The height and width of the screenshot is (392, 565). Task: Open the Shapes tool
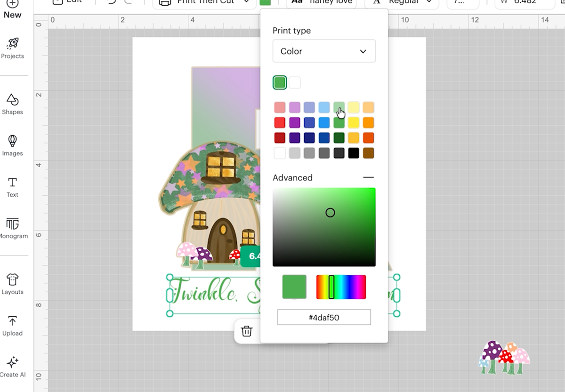(12, 104)
